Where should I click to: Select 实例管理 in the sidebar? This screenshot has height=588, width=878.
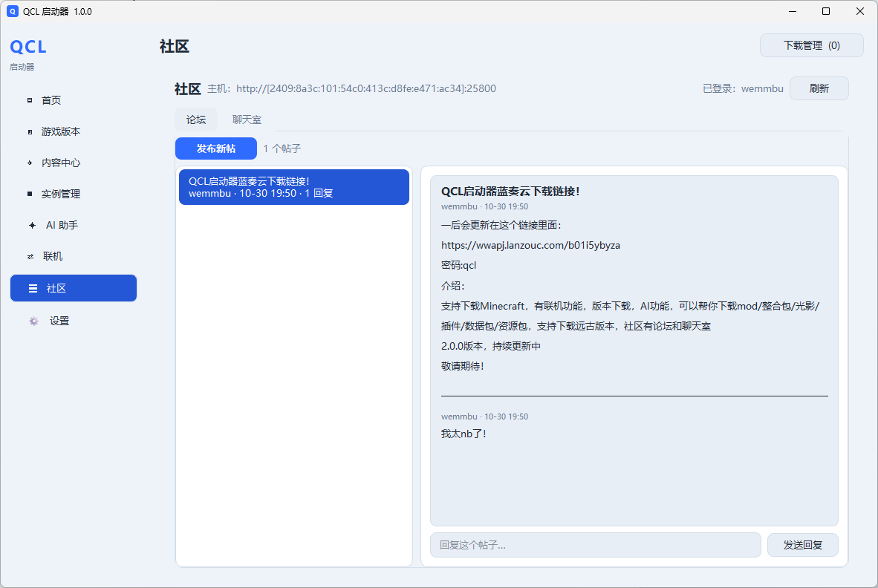point(74,194)
